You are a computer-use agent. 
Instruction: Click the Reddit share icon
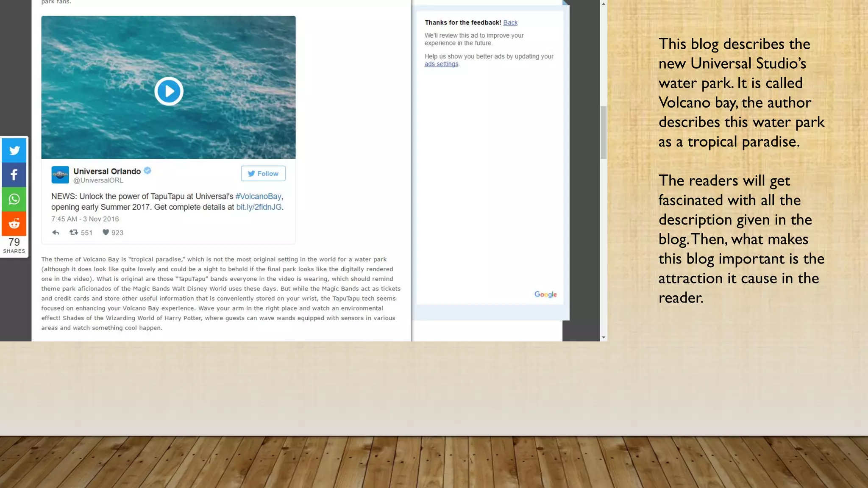pyautogui.click(x=14, y=223)
